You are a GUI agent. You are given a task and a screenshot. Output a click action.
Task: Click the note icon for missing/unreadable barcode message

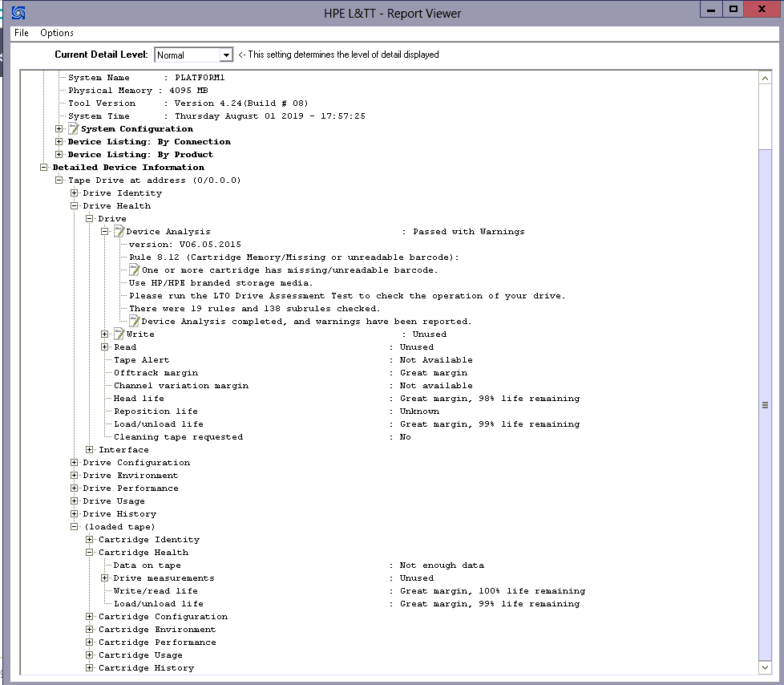[135, 270]
